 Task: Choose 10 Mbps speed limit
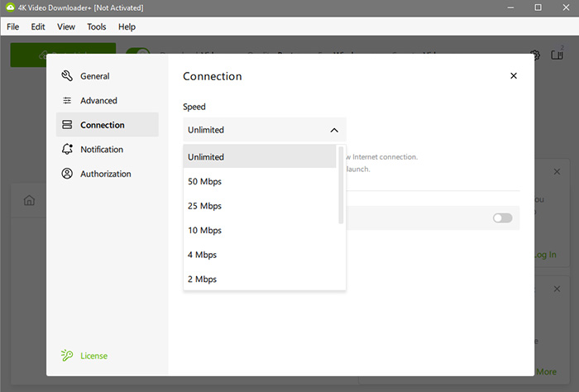260,230
